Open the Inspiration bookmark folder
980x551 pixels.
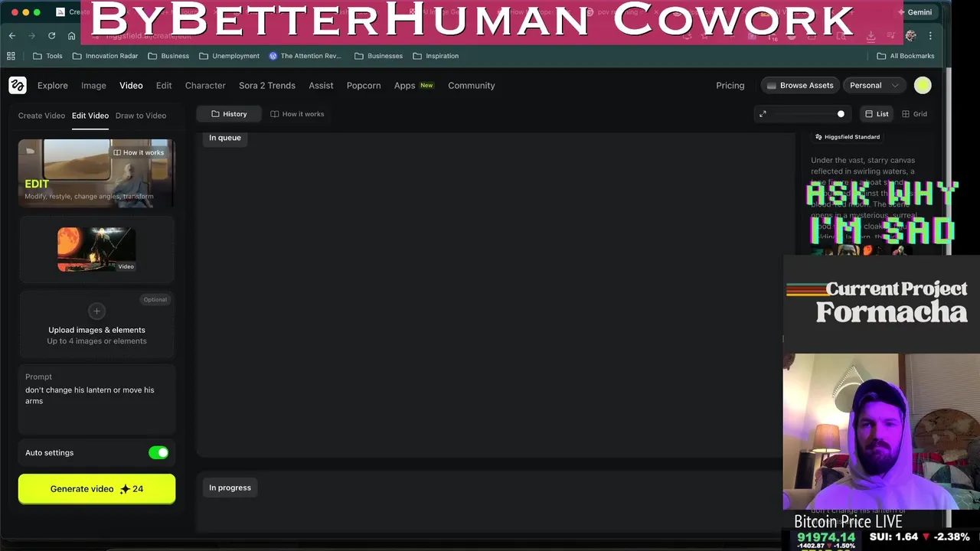436,56
